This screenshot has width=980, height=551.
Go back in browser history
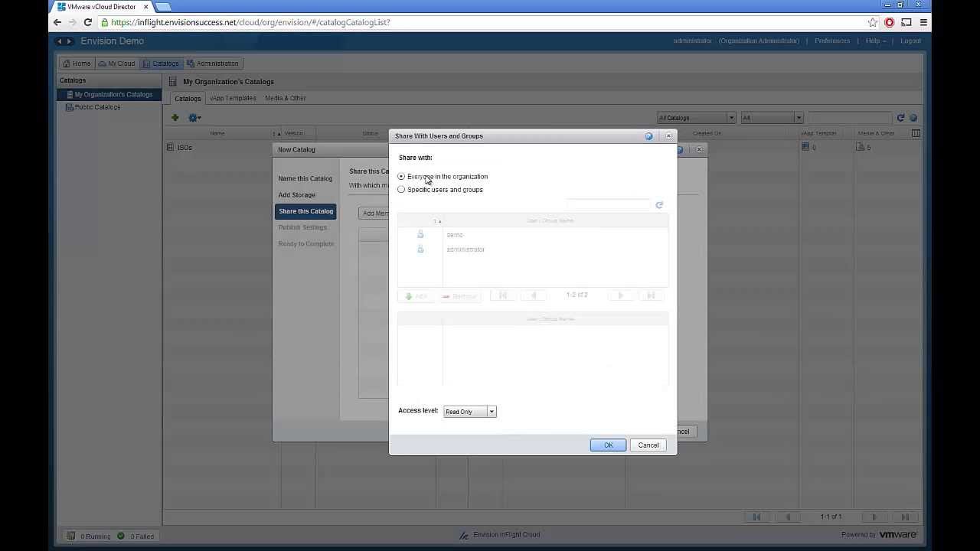pos(57,22)
